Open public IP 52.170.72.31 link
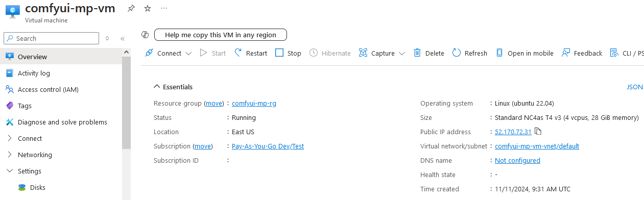Image resolution: width=644 pixels, height=200 pixels. point(513,132)
